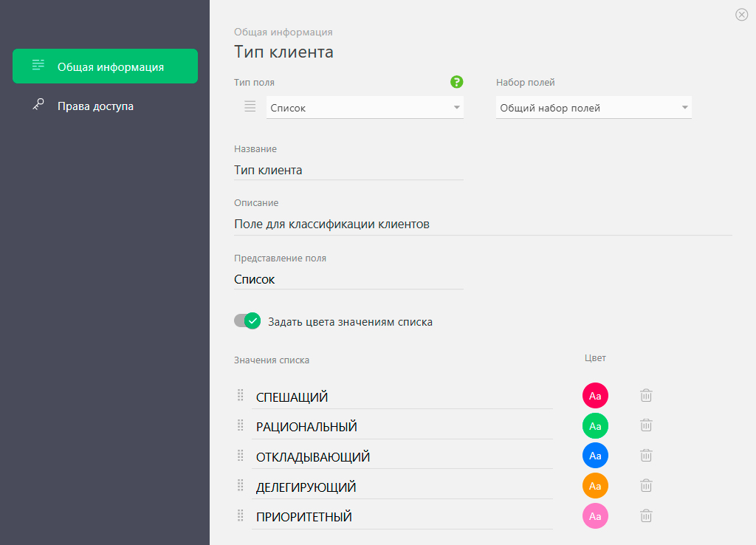Click trash icon for ПРИОРИТЕТНЫЙ
756x545 pixels.
[646, 515]
